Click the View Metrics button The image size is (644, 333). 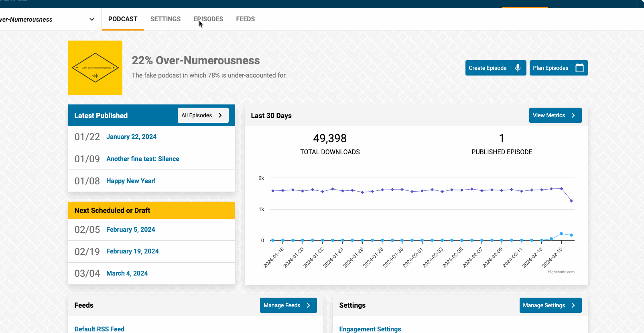point(555,115)
